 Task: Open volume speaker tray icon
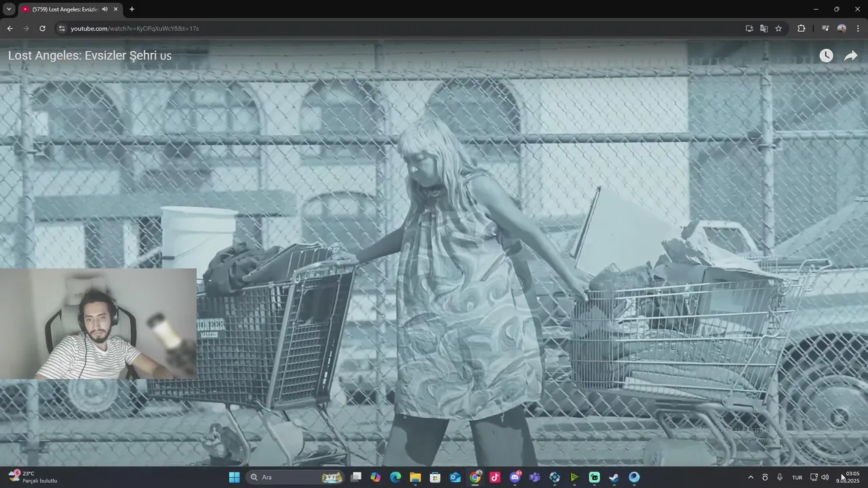(825, 477)
